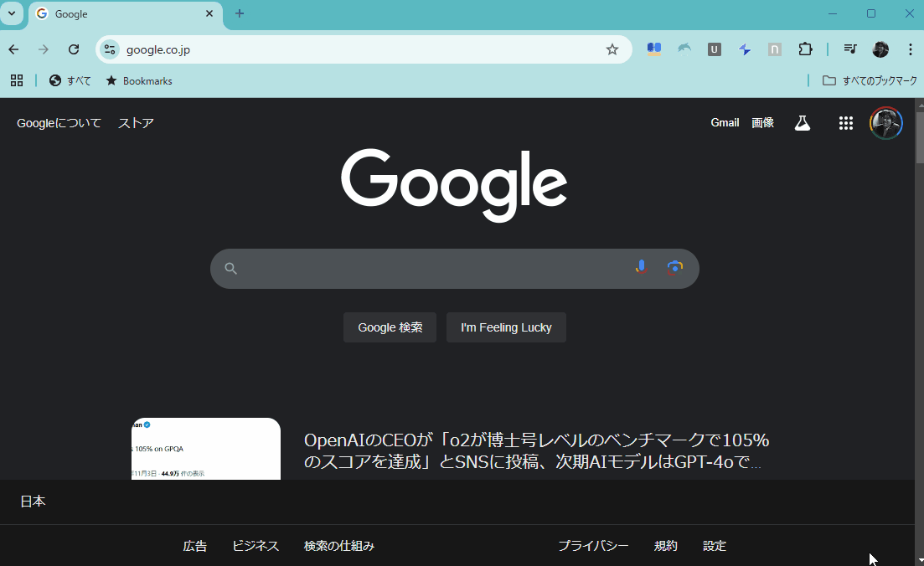
Task: Search by image with the Lens icon
Action: [x=674, y=268]
